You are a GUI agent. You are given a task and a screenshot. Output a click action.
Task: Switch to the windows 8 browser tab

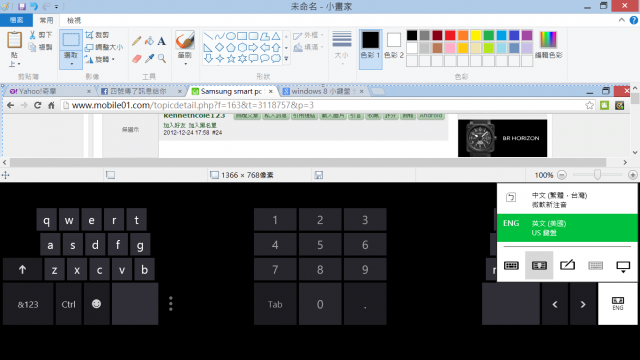(x=322, y=91)
